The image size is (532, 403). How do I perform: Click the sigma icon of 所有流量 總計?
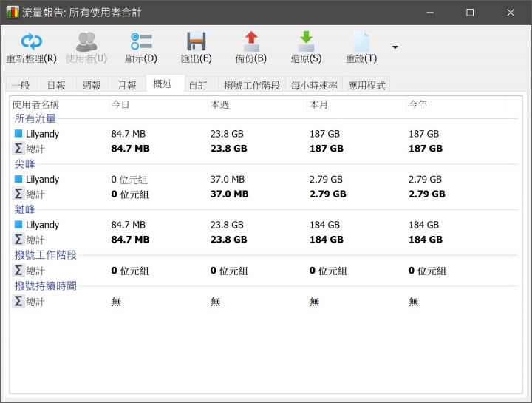coord(18,148)
